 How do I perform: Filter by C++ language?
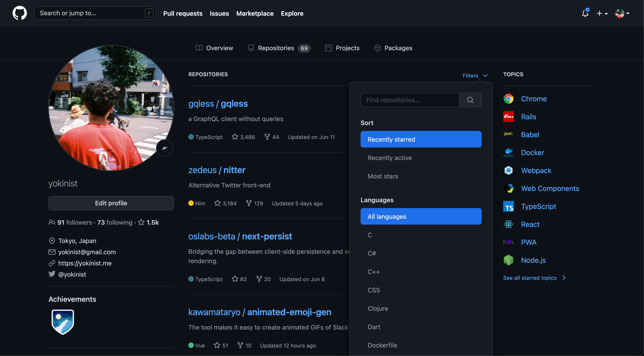coord(421,272)
